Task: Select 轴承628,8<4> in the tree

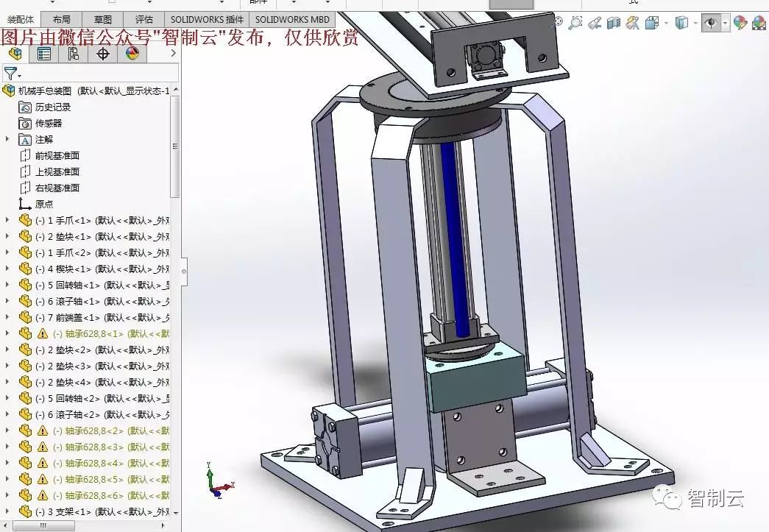Action: (x=111, y=464)
